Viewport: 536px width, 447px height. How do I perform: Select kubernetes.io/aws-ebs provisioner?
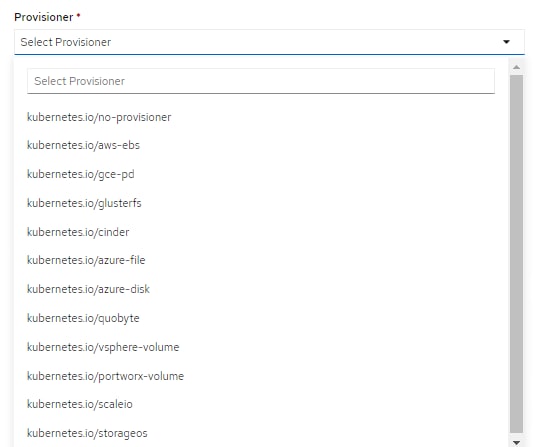coord(83,145)
